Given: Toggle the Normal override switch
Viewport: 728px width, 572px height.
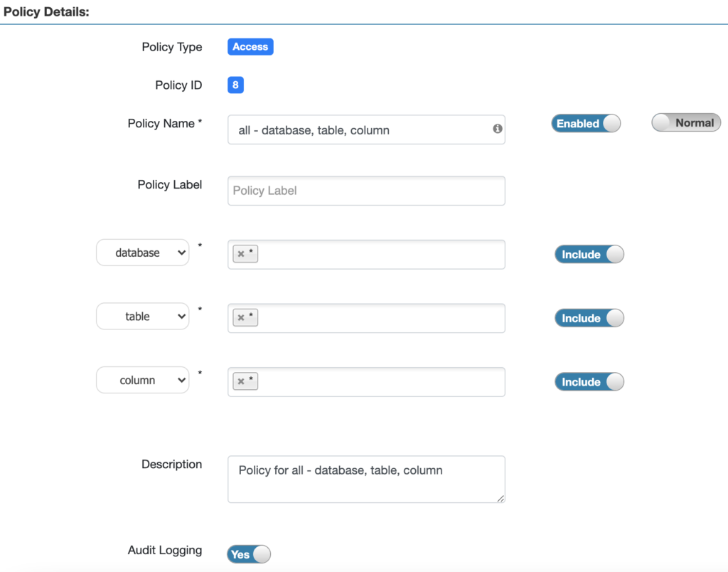Looking at the screenshot, I should (x=685, y=123).
